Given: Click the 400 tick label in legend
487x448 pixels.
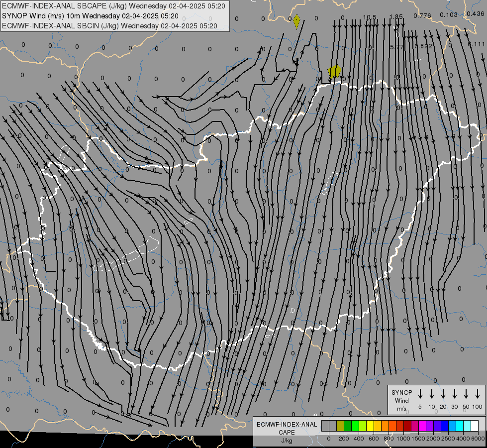Looking at the screenshot, I should coord(359,439).
